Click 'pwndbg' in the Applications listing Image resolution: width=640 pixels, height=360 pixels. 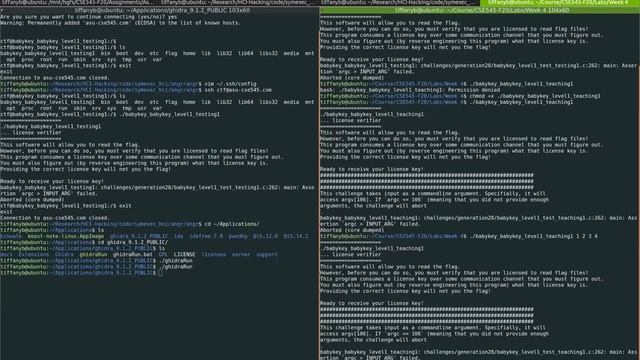click(238, 236)
